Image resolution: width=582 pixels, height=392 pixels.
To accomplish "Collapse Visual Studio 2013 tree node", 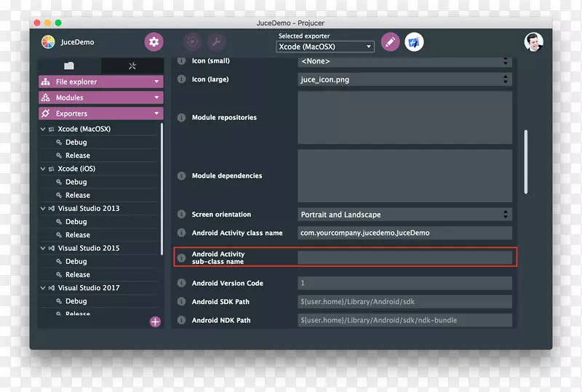I will (x=43, y=209).
